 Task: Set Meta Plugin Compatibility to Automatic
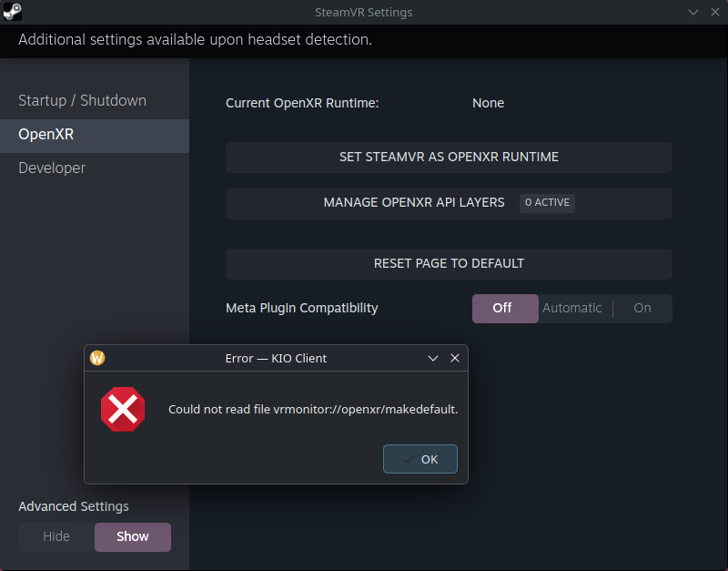572,309
